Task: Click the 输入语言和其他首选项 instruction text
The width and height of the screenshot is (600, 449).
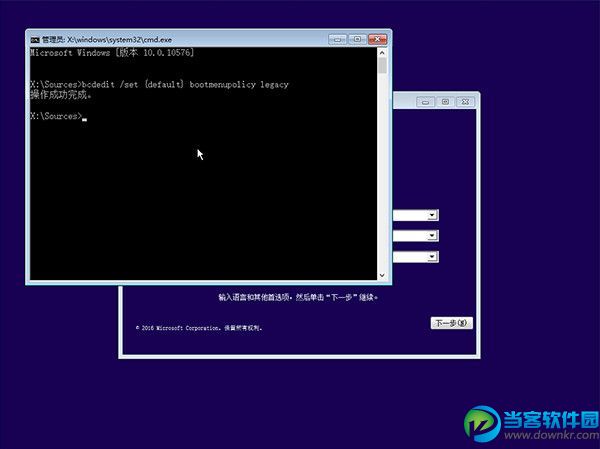Action: click(298, 297)
